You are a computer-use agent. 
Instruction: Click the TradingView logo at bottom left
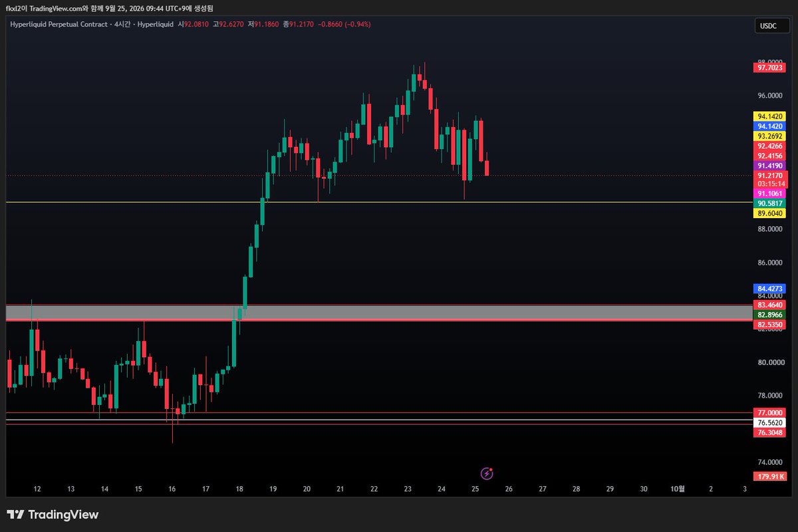click(x=53, y=515)
